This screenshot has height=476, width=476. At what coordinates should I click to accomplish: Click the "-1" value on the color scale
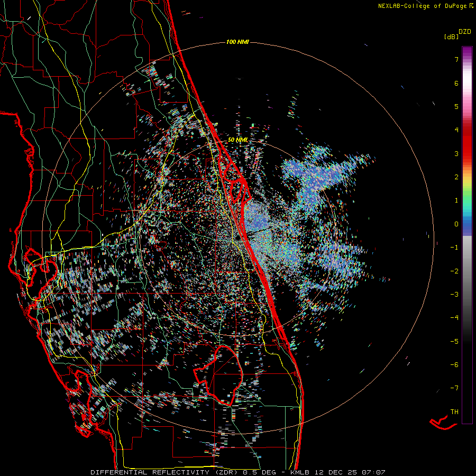(x=454, y=248)
